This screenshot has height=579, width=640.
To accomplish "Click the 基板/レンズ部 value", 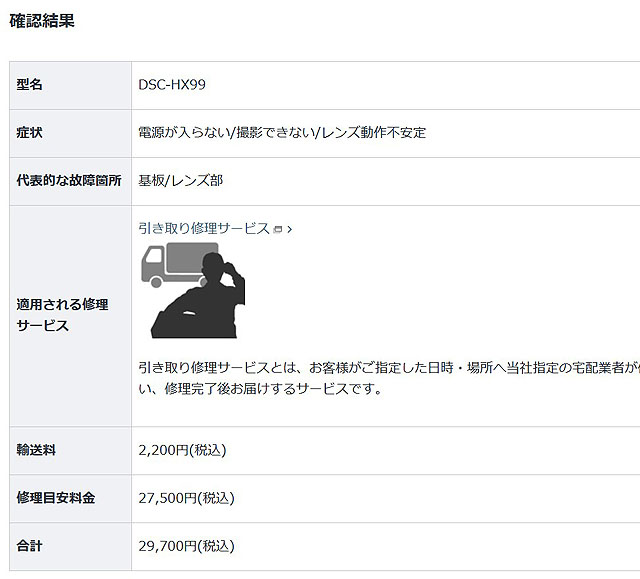I will (x=180, y=181).
